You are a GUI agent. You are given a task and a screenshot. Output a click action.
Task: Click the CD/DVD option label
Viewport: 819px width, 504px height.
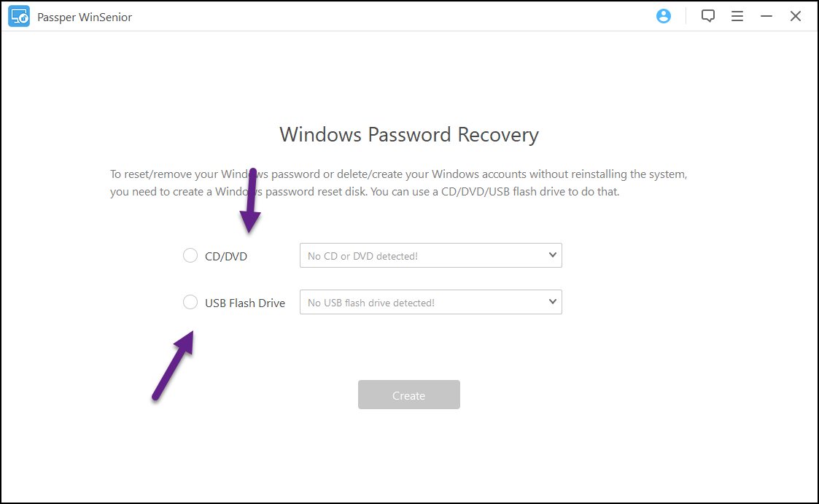pyautogui.click(x=226, y=256)
